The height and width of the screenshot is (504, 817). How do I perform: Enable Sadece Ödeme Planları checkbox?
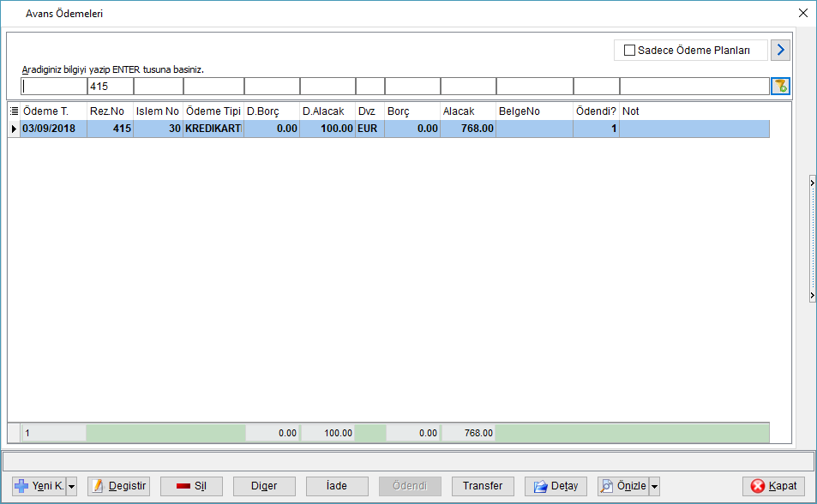(629, 50)
